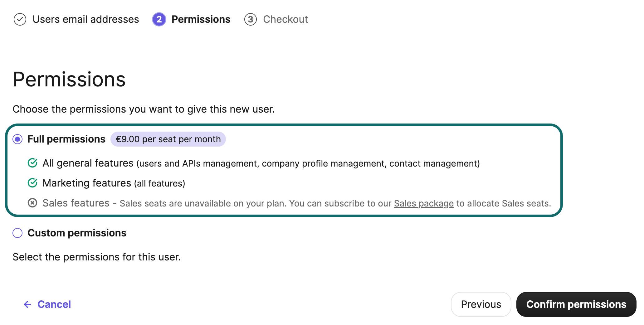644x325 pixels.
Task: Select the Full permissions radio button
Action: [x=17, y=139]
